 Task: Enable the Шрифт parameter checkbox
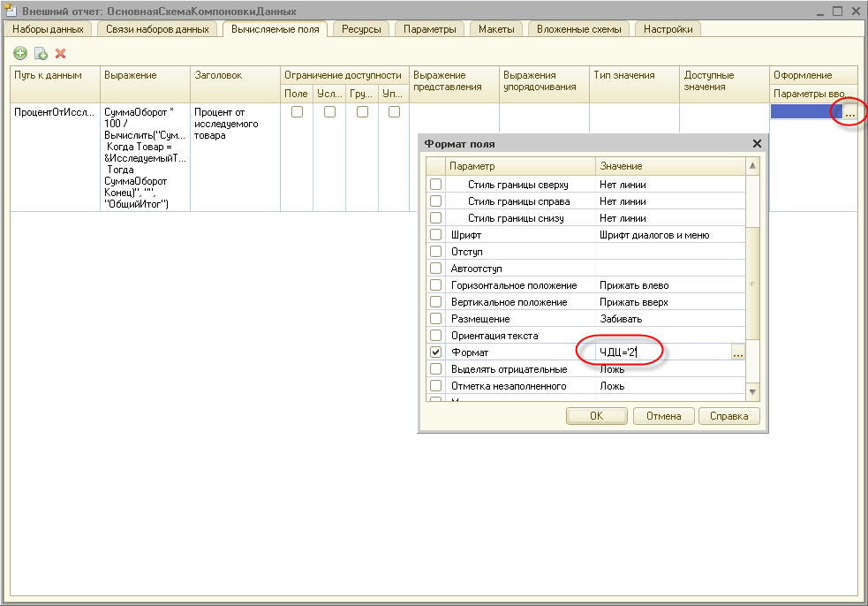click(434, 235)
